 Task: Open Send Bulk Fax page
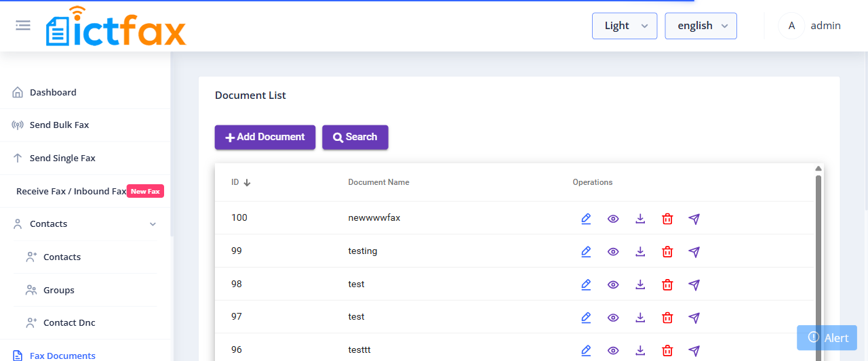[59, 125]
